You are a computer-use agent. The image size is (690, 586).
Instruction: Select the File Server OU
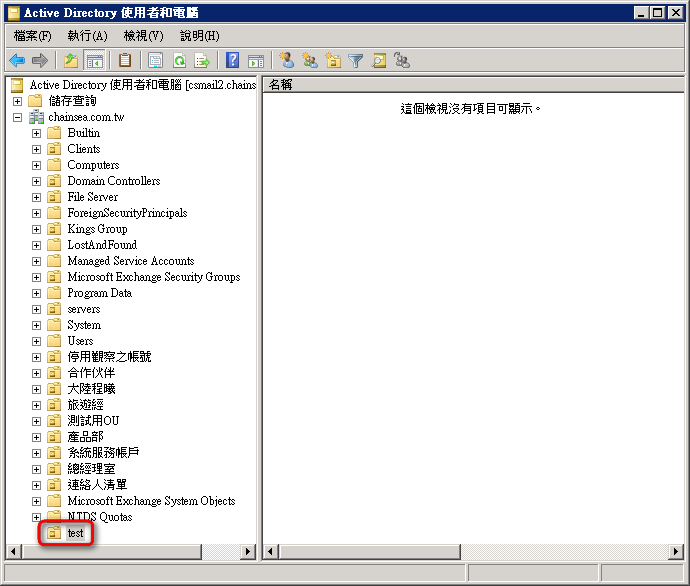pyautogui.click(x=92, y=197)
